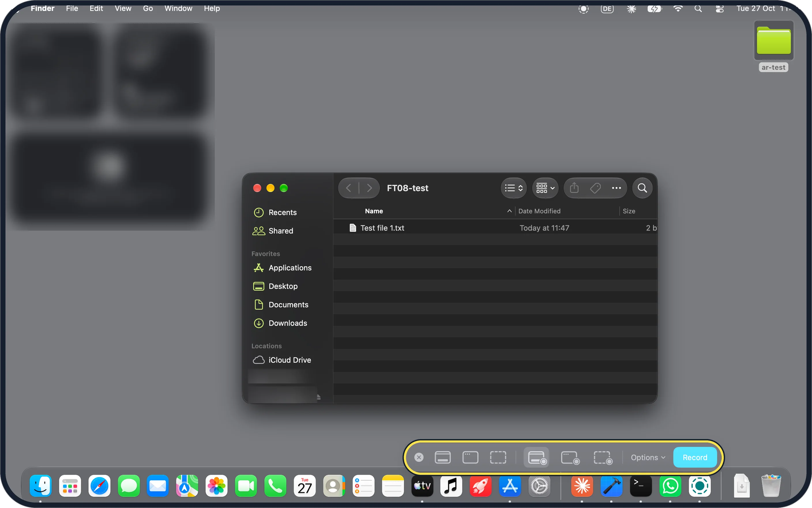812x508 pixels.
Task: Open the Edit menu
Action: 96,8
